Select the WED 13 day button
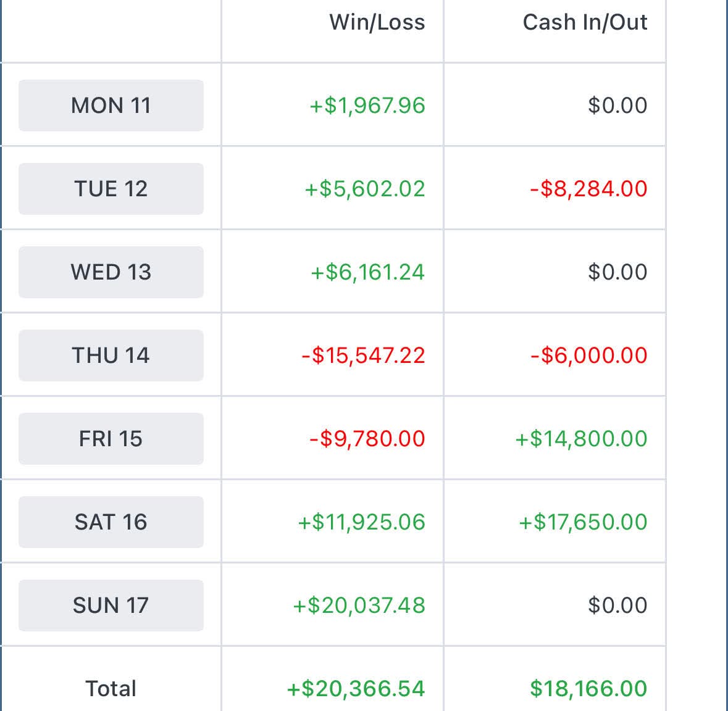 (x=111, y=272)
